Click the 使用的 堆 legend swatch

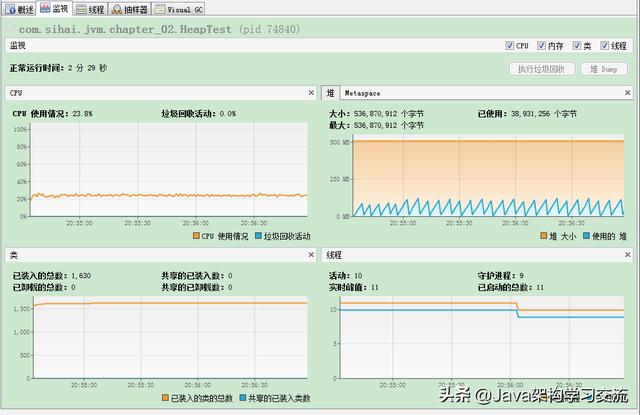[587, 236]
